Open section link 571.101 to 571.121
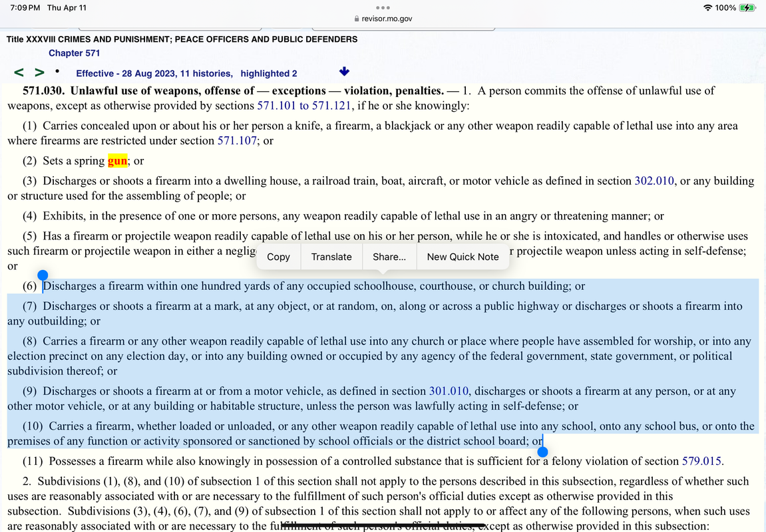This screenshot has height=532, width=766. pos(304,106)
